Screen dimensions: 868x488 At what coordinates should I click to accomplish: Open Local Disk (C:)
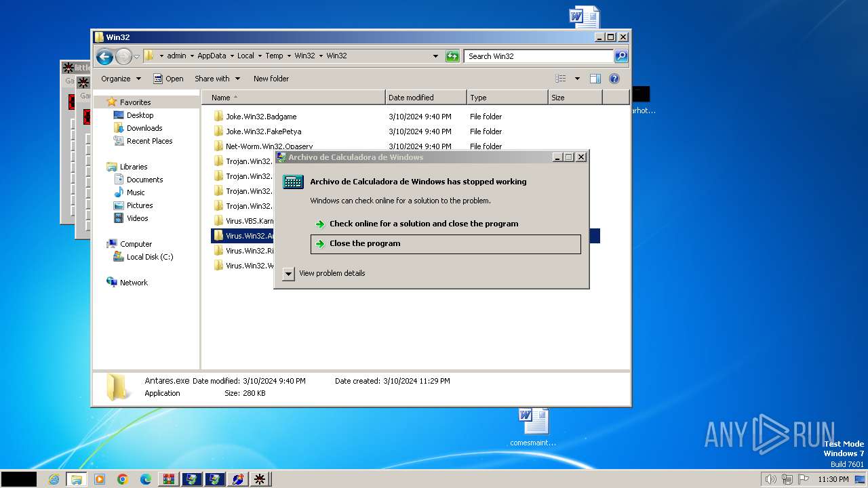pos(149,257)
